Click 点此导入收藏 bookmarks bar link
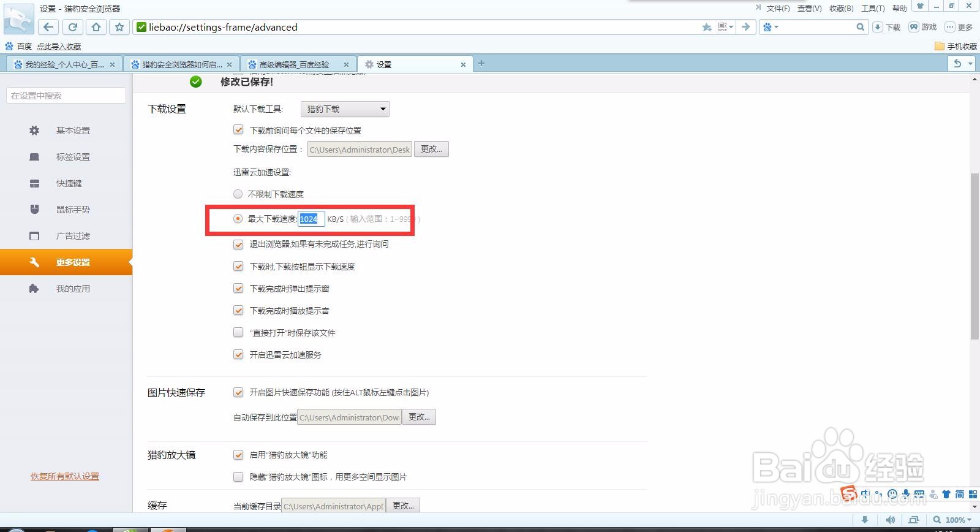 (x=59, y=46)
